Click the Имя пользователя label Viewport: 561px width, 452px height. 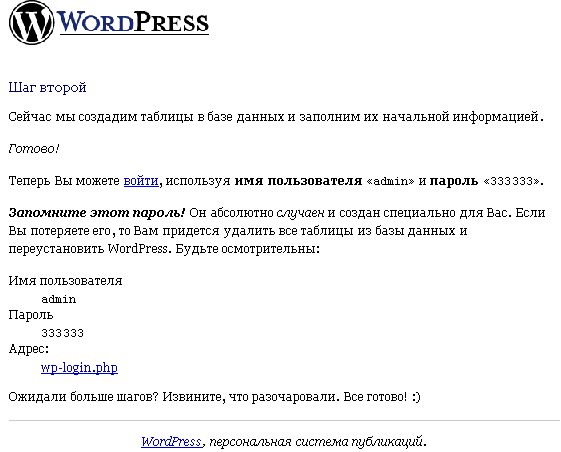point(65,281)
